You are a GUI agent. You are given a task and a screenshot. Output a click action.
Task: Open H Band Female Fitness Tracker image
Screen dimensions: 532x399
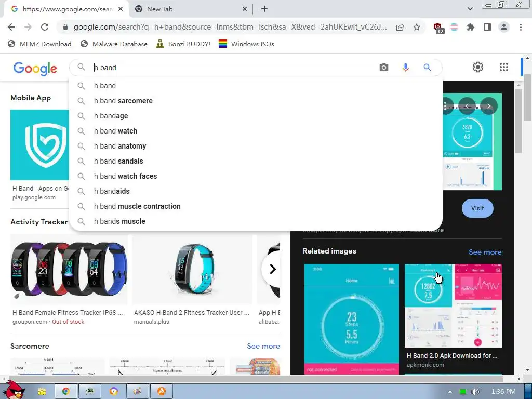[69, 270]
